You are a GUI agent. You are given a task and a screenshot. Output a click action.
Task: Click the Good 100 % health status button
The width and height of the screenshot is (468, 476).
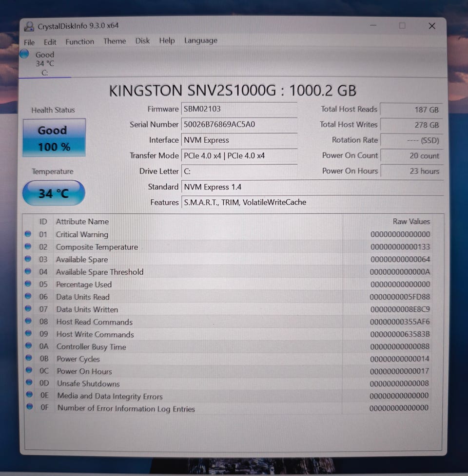[54, 138]
